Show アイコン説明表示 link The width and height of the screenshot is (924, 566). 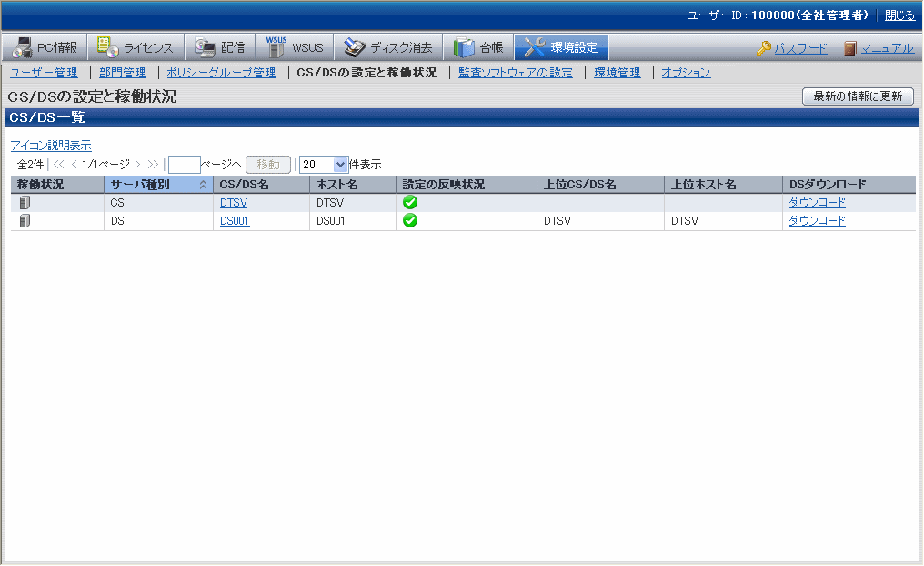pyautogui.click(x=51, y=145)
